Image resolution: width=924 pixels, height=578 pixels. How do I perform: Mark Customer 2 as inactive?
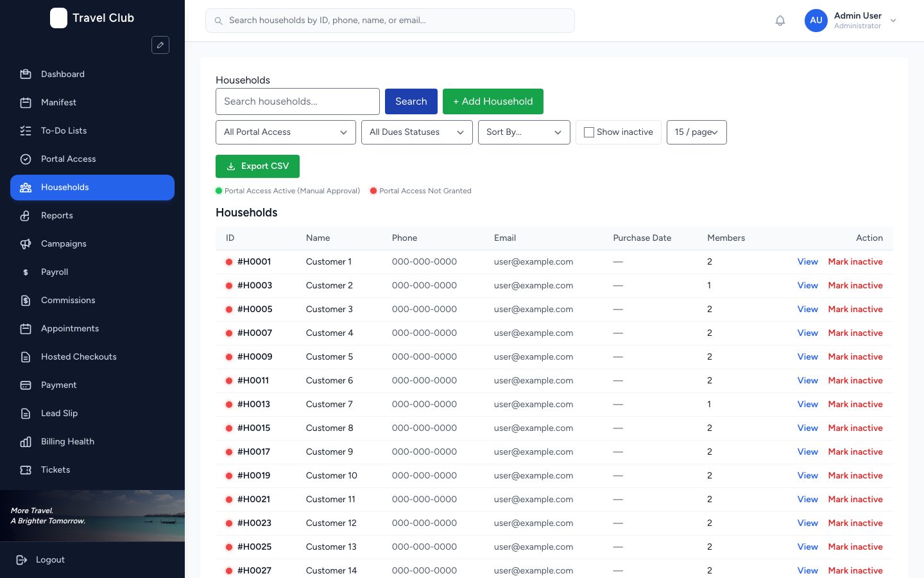855,286
